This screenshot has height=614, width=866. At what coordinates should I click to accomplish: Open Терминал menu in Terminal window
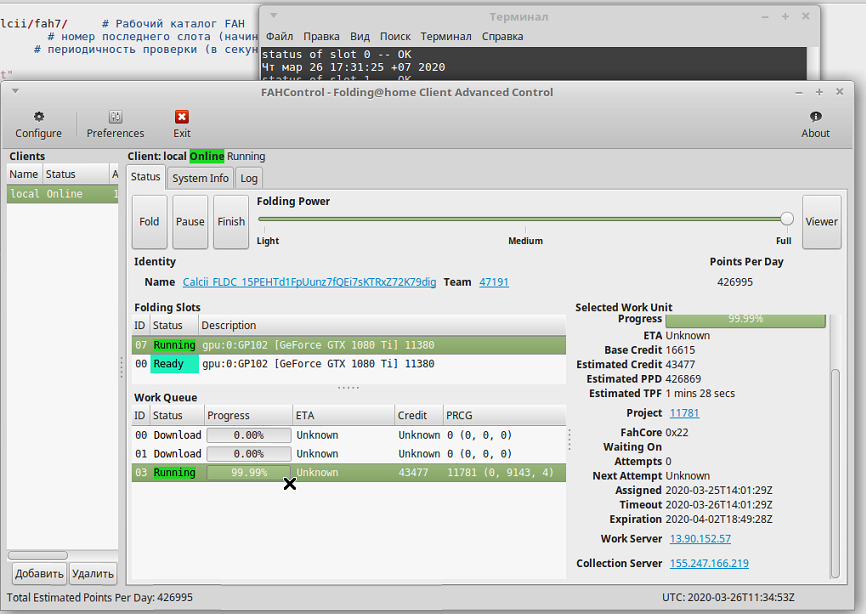tap(446, 36)
